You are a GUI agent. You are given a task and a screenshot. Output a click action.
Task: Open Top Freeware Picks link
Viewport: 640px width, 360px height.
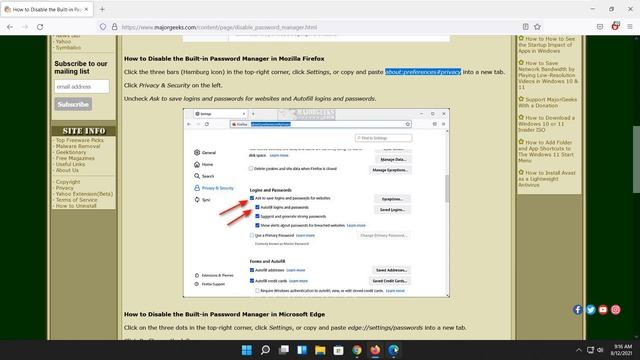(80, 140)
